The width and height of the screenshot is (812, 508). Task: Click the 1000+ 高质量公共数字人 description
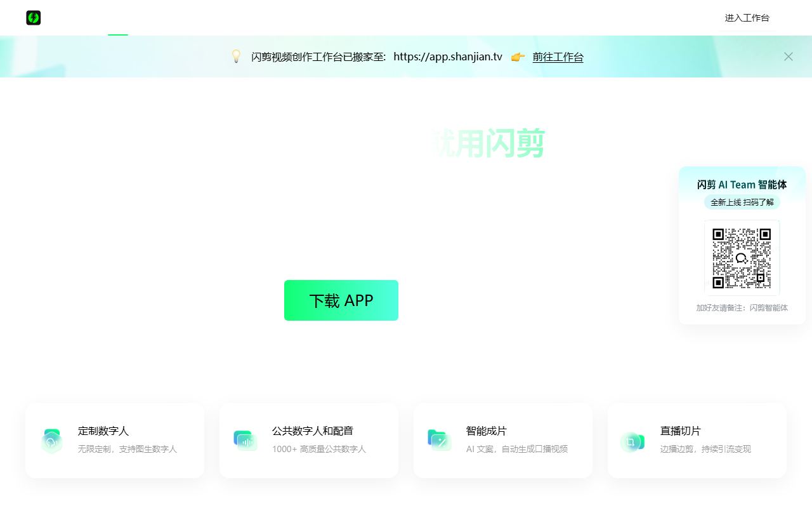319,449
